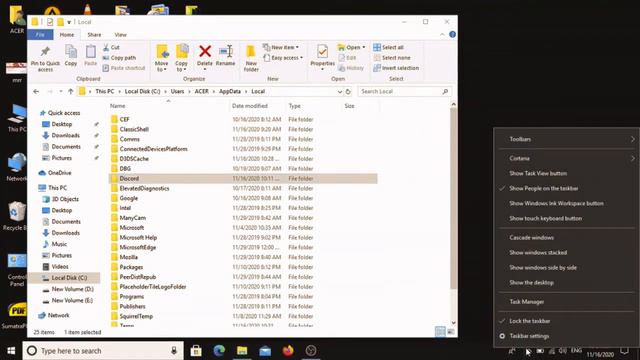Click the Paste ribbon icon
Viewport: 640px width, 360px height.
(x=90, y=52)
